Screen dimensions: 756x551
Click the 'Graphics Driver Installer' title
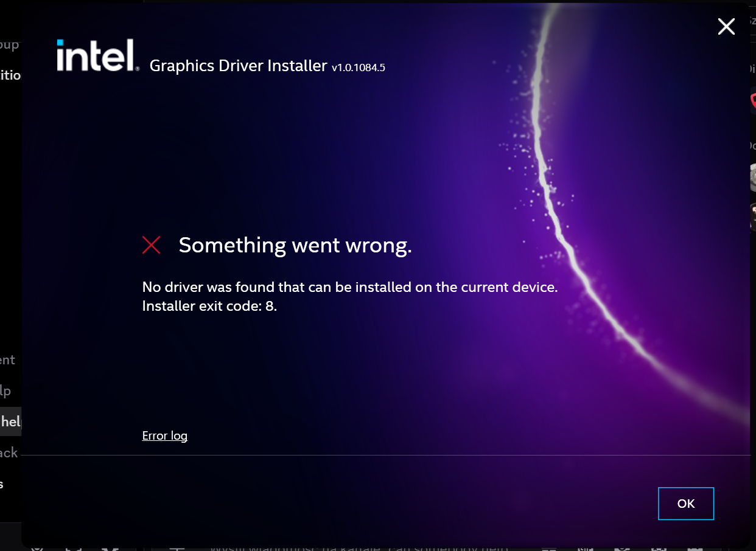(238, 66)
